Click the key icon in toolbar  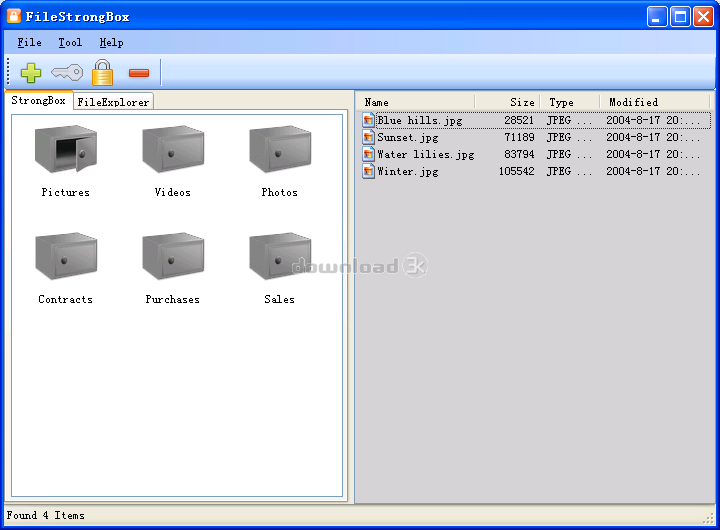coord(67,72)
